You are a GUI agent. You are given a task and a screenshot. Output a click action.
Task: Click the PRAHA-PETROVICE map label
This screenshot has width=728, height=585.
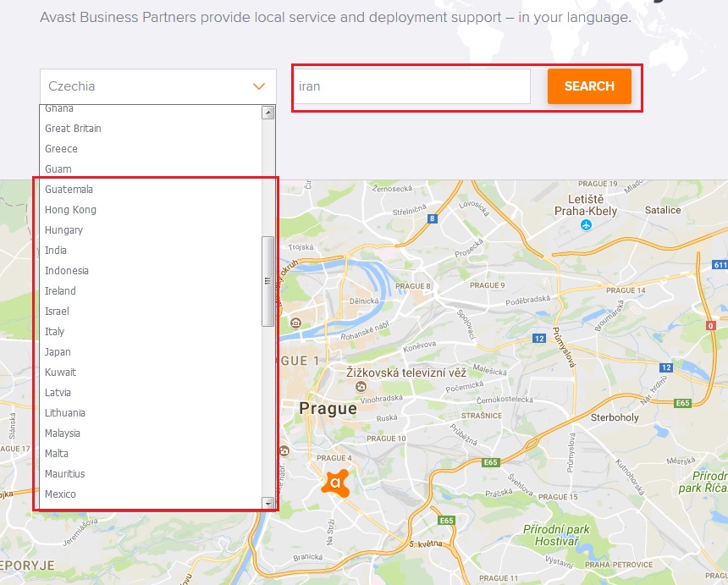tap(619, 565)
